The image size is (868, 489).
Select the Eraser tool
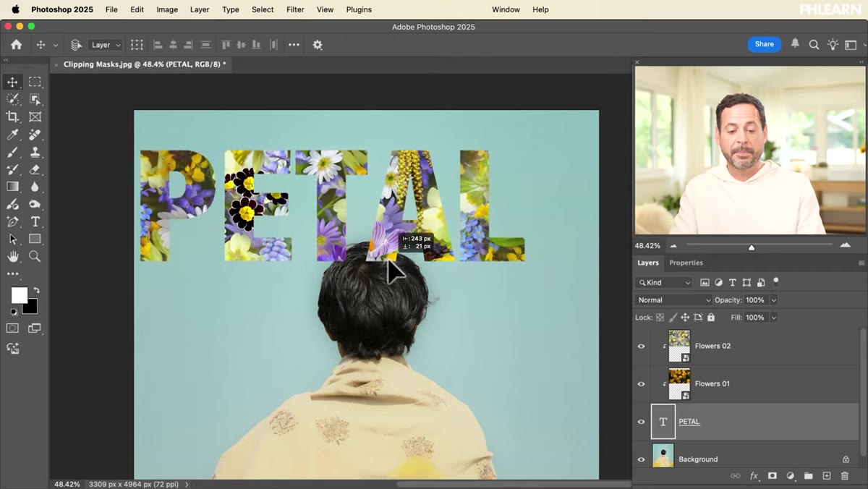tap(35, 169)
